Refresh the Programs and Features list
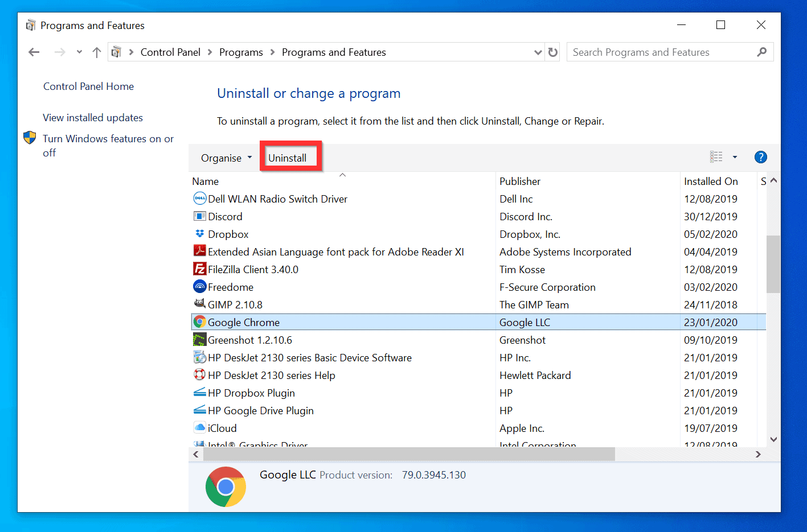This screenshot has height=532, width=807. coord(553,52)
